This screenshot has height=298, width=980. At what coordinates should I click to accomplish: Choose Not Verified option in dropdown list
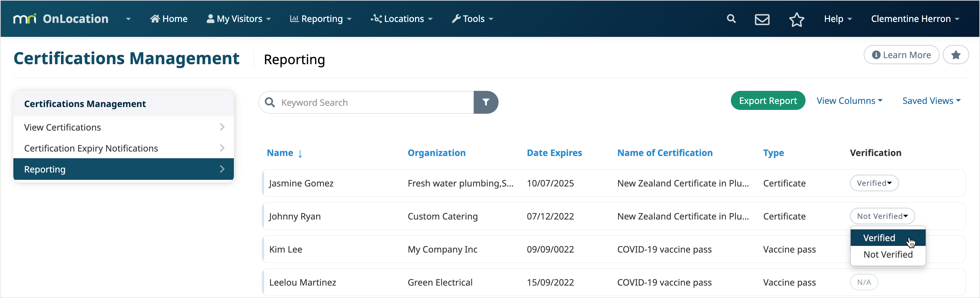coord(888,254)
